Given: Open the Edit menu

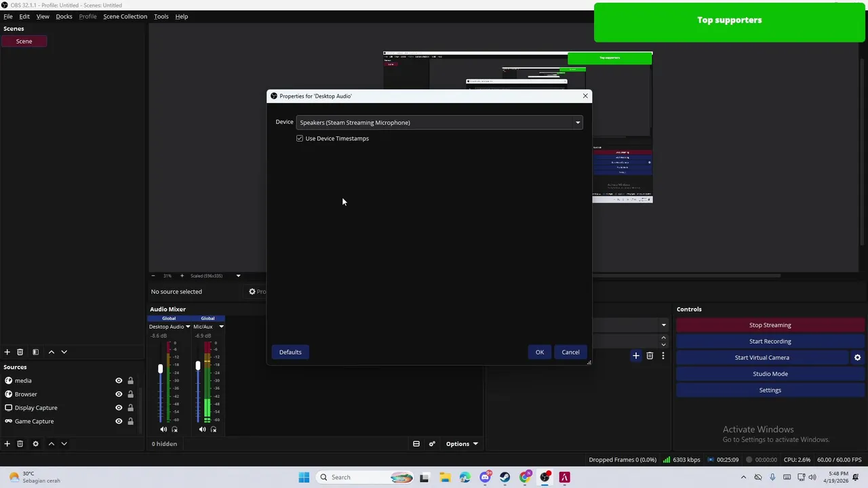Looking at the screenshot, I should click(x=24, y=16).
